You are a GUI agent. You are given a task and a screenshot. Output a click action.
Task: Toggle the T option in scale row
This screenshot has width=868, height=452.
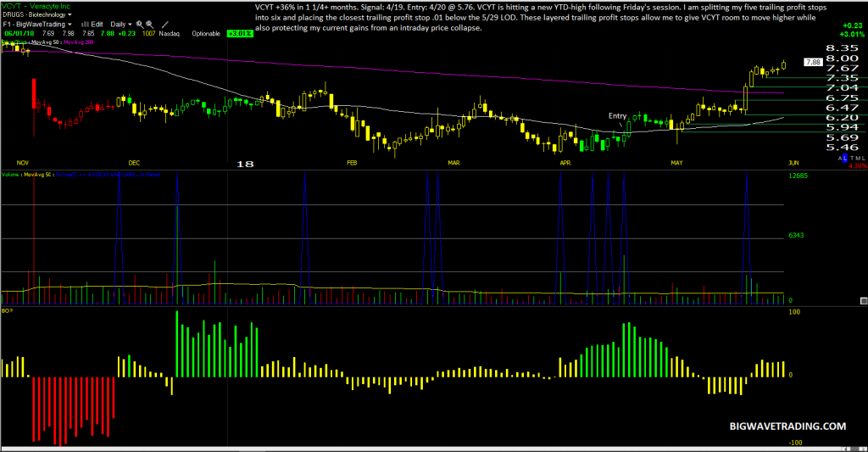coord(852,159)
